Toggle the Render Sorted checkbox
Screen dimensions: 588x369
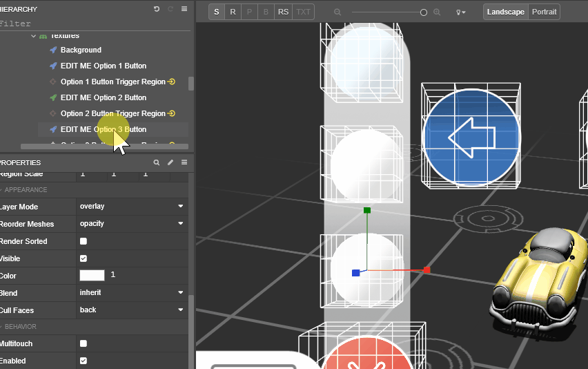point(84,241)
